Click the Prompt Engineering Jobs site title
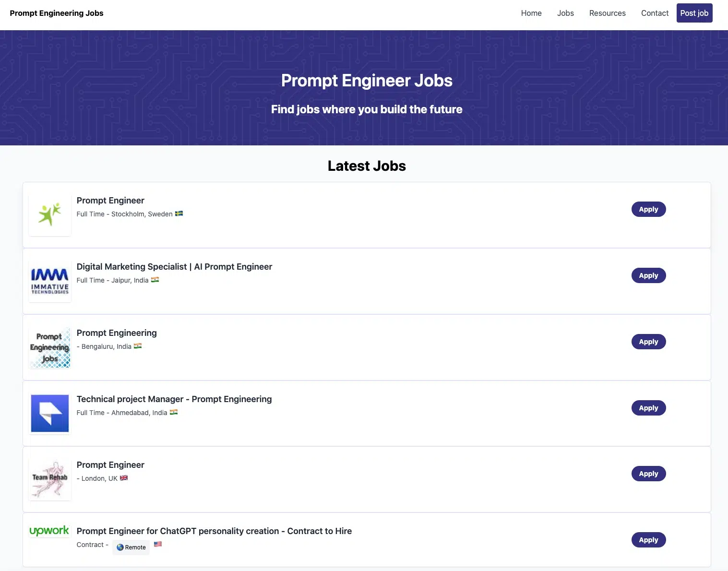 (x=56, y=13)
